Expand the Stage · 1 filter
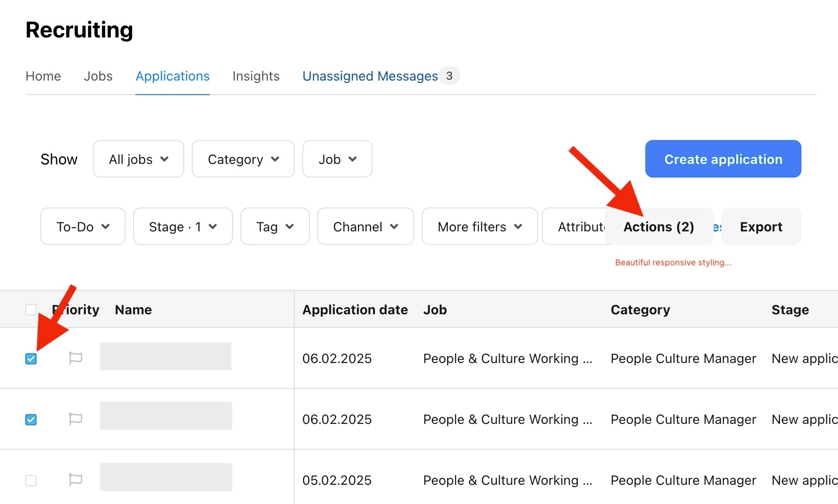 tap(183, 227)
